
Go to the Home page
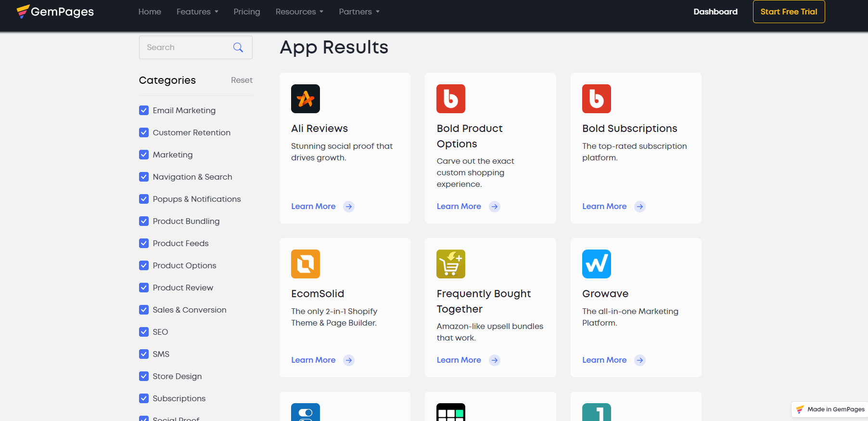[x=150, y=12]
